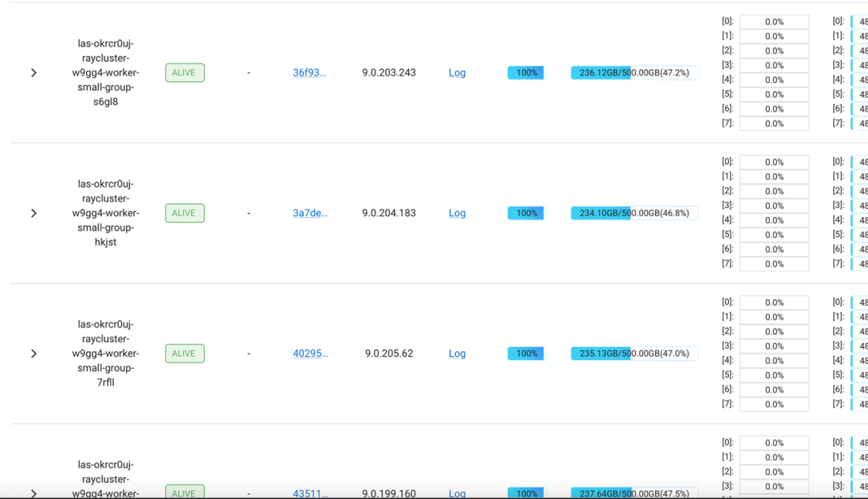Expand the row for worker small-group-7rfll

(34, 354)
